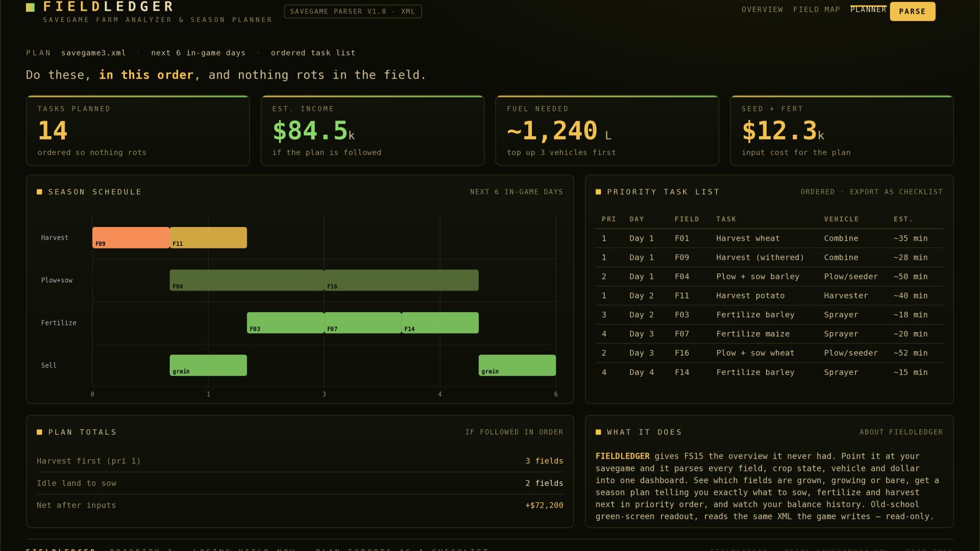
Task: Select the 'Plow + sow wheat' task row
Action: (769, 353)
